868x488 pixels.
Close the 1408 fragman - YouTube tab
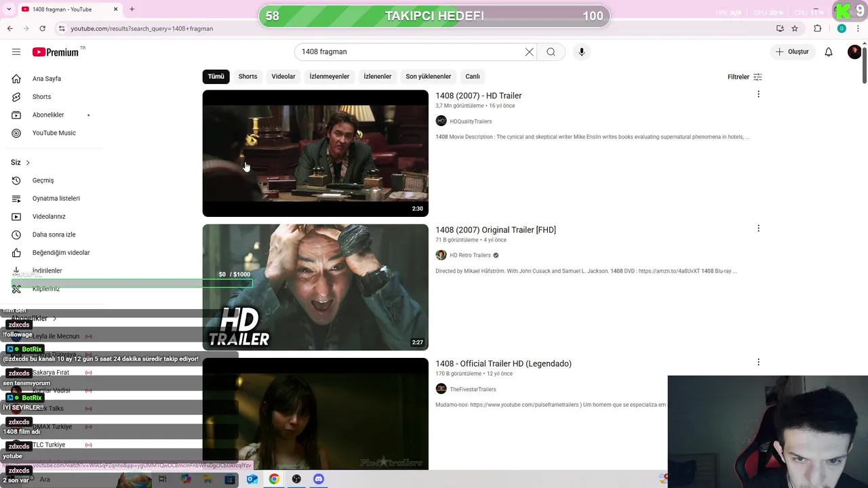115,9
